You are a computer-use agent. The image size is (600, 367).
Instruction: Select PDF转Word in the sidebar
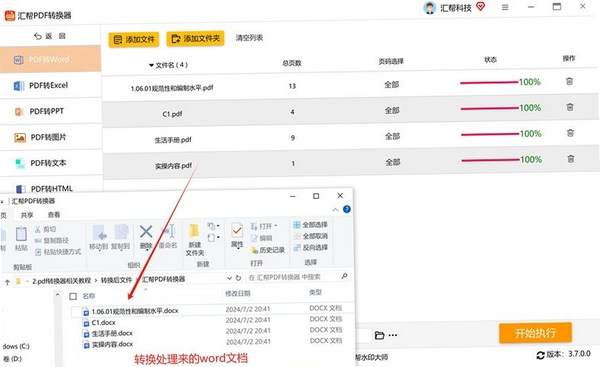(50, 59)
